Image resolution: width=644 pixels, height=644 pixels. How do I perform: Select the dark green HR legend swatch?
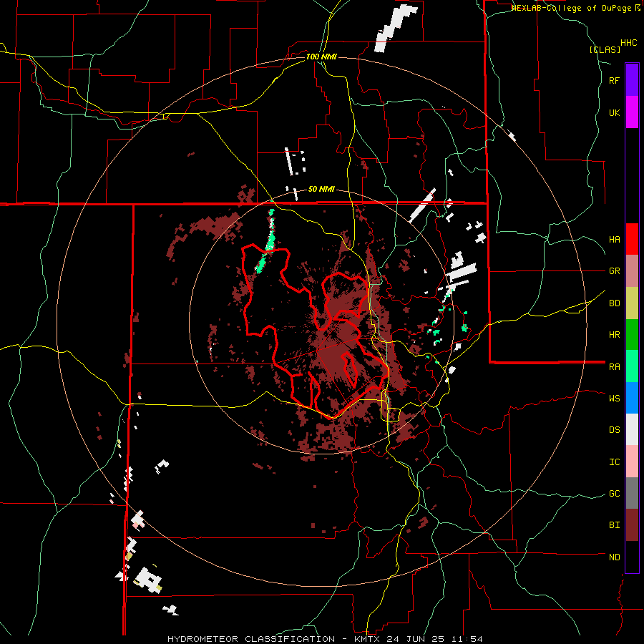coord(632,335)
